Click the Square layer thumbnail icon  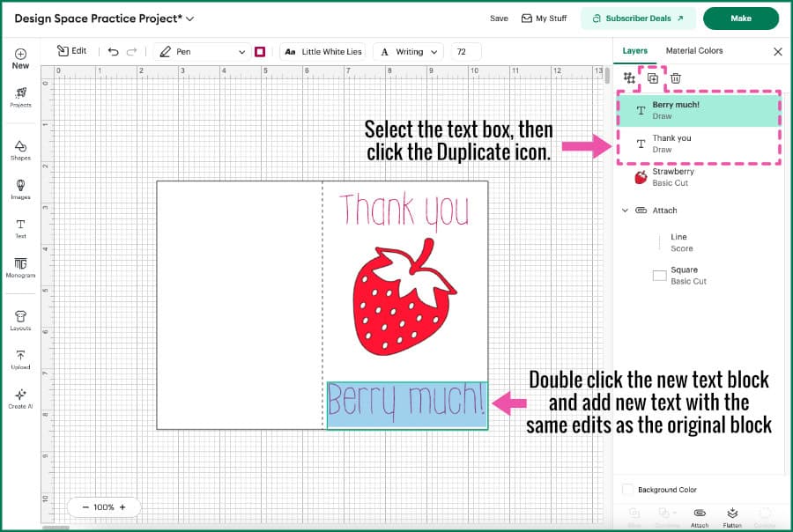659,276
